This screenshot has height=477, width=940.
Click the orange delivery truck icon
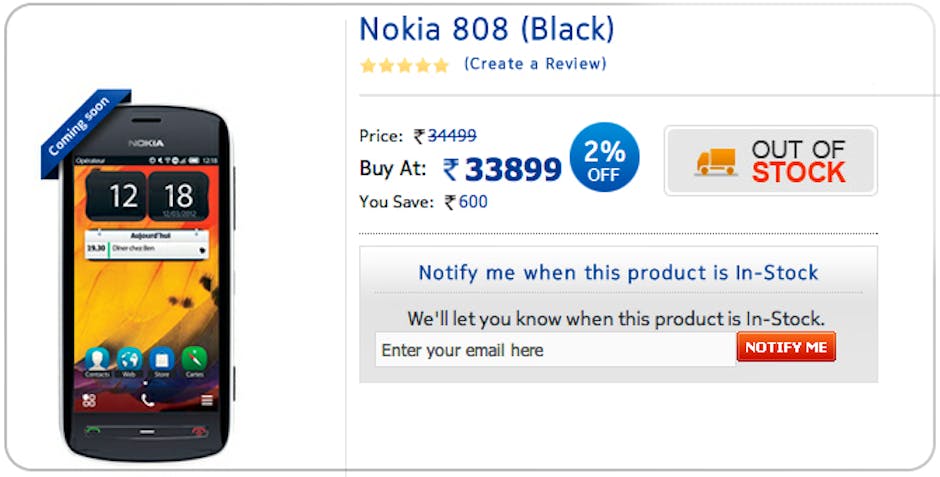pos(716,161)
